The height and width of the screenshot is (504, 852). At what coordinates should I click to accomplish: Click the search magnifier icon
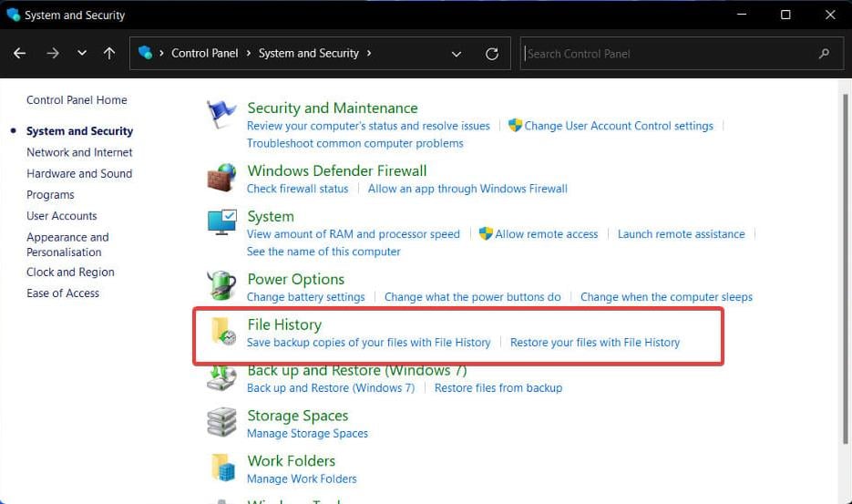(x=825, y=53)
